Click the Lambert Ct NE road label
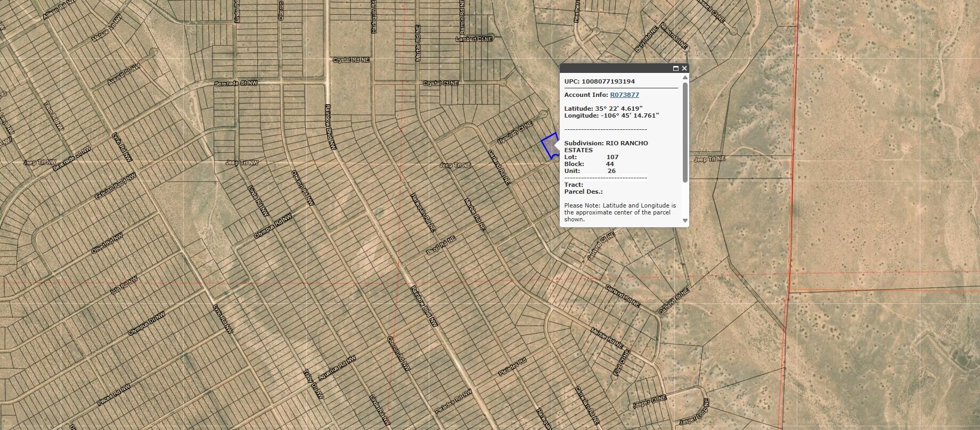 tap(475, 39)
